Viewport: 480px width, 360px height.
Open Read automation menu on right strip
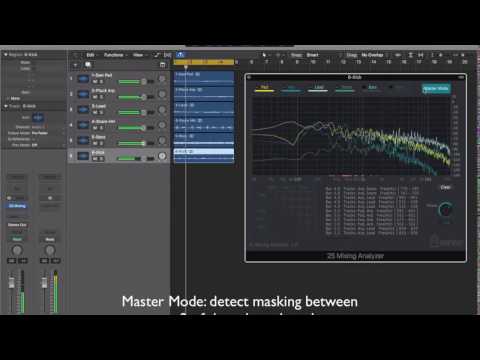(50, 239)
